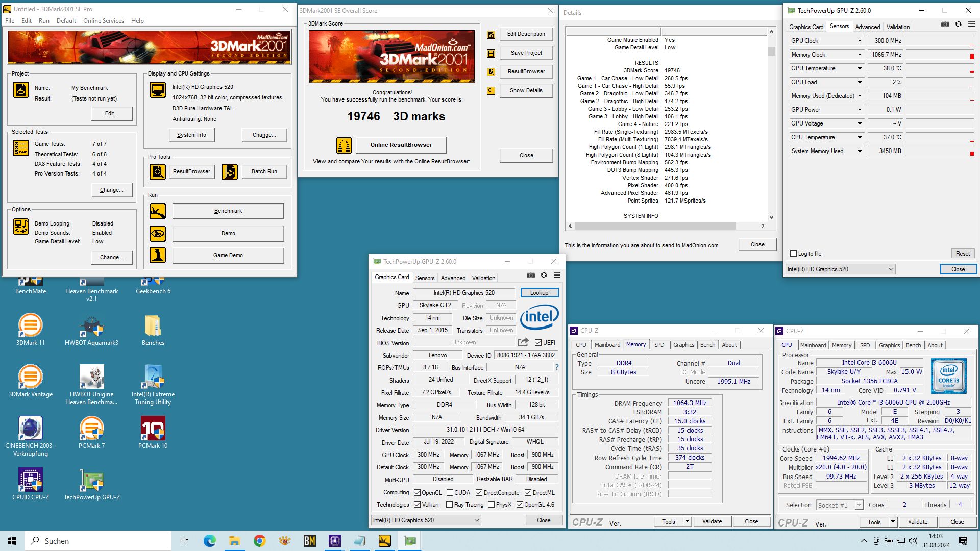This screenshot has width=980, height=551.
Task: Click the ResultBrowser magnifier icon in Pro Tools
Action: point(158,171)
